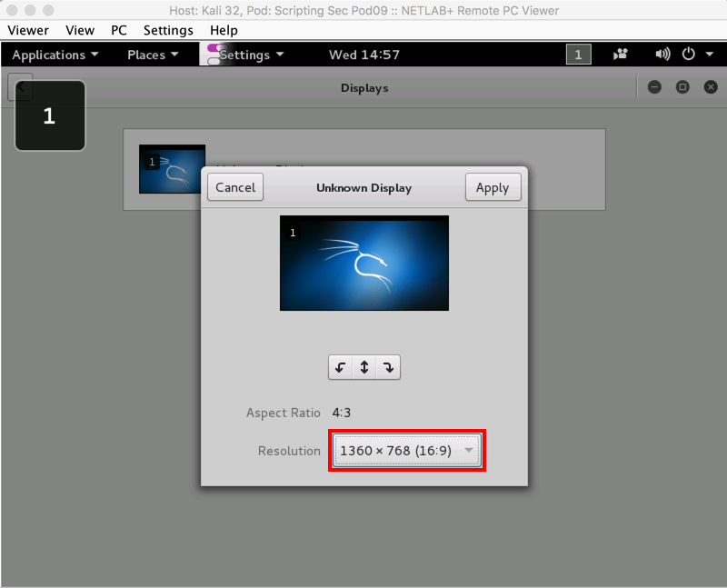Open the clock Wed 14:57
727x588 pixels.
[364, 55]
